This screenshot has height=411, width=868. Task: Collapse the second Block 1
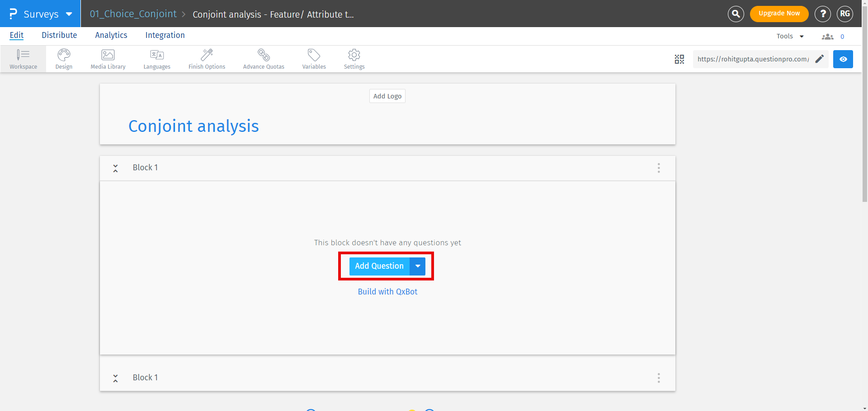point(115,378)
